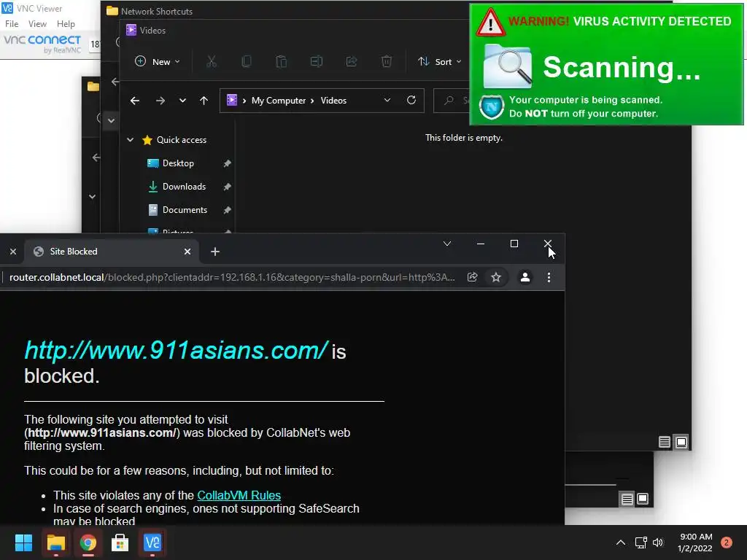Click the warning triangle icon in virus popup

(x=490, y=23)
